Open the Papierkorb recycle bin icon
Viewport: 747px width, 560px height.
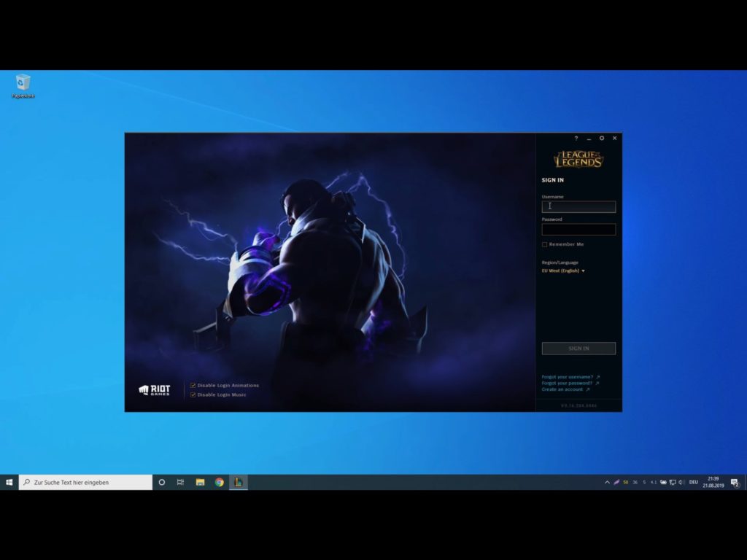coord(23,86)
